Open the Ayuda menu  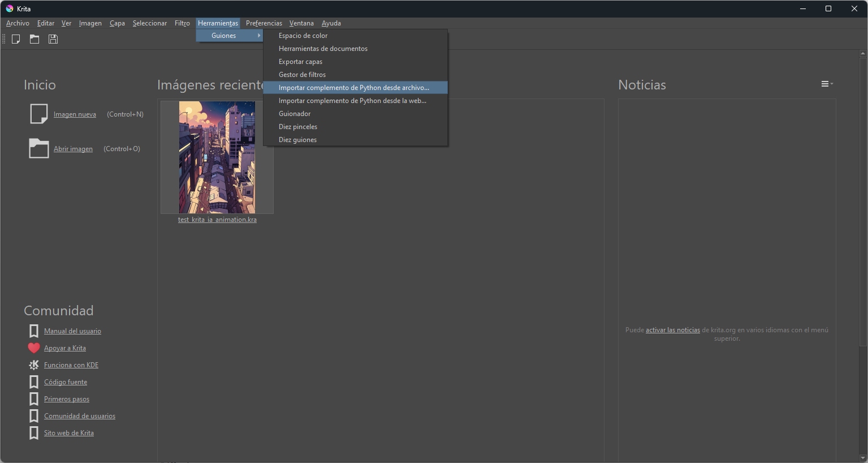331,23
